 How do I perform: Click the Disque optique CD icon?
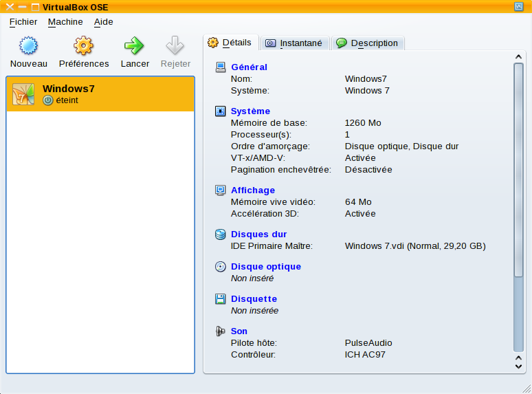[221, 266]
